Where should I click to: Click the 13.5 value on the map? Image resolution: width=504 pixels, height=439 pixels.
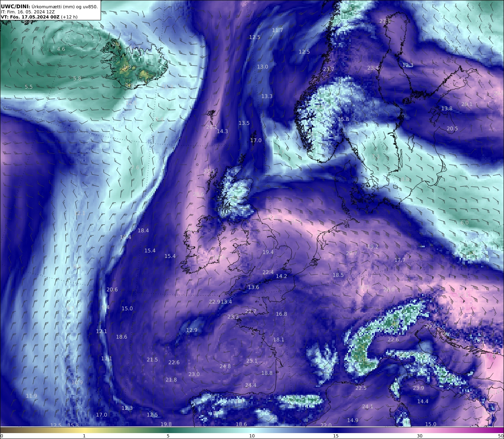pyautogui.click(x=244, y=123)
